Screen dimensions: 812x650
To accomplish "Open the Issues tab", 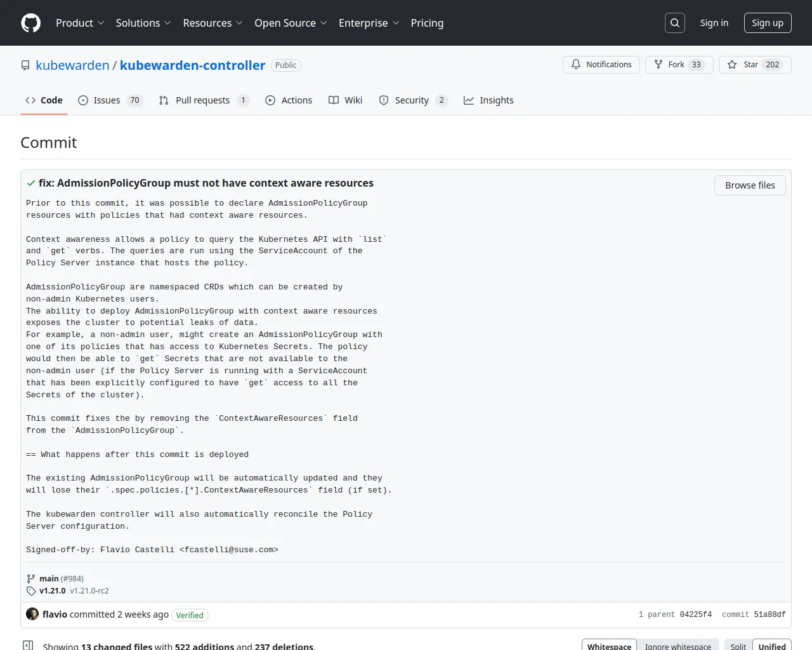I will point(110,100).
